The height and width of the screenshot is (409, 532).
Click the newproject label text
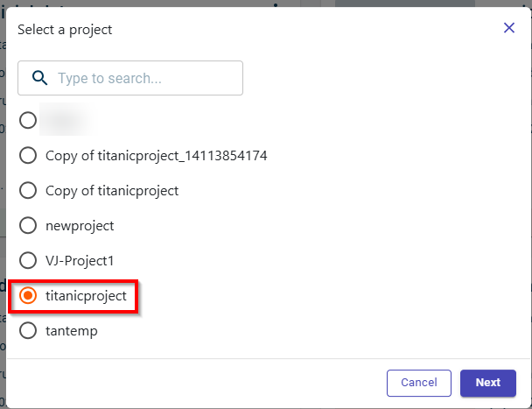pyautogui.click(x=80, y=225)
